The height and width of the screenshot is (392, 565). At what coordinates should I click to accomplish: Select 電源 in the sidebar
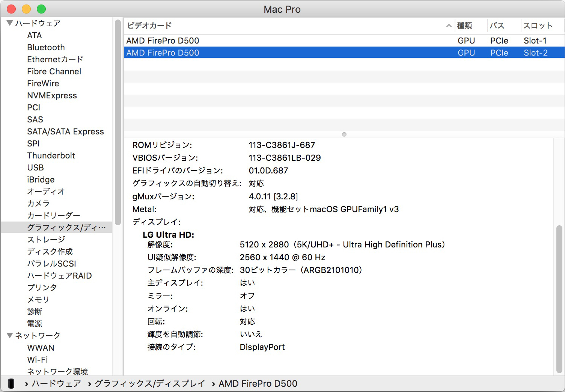click(x=35, y=323)
